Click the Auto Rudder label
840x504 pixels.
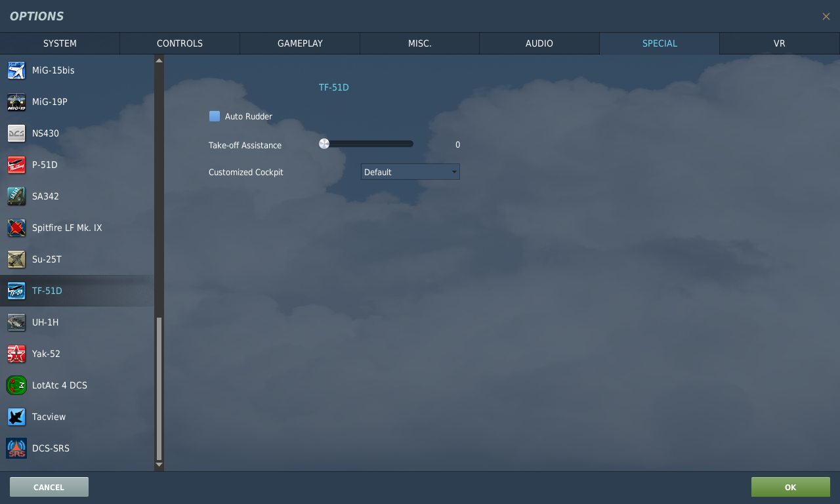249,116
